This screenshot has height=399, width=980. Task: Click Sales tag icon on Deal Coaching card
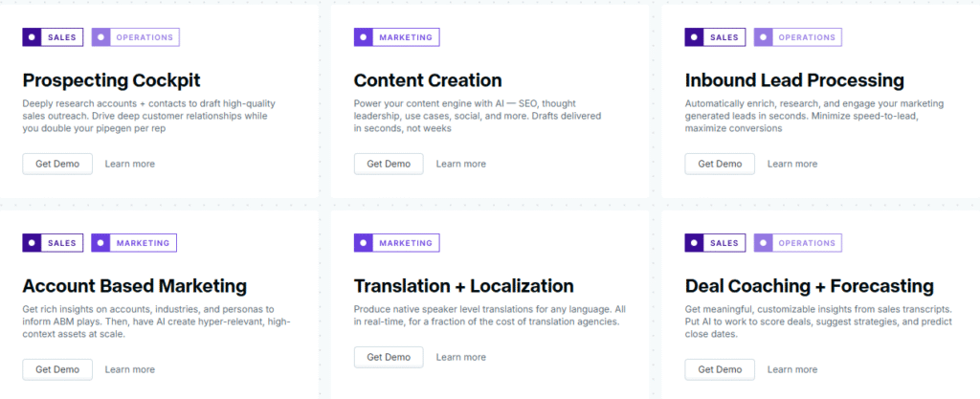coord(695,243)
